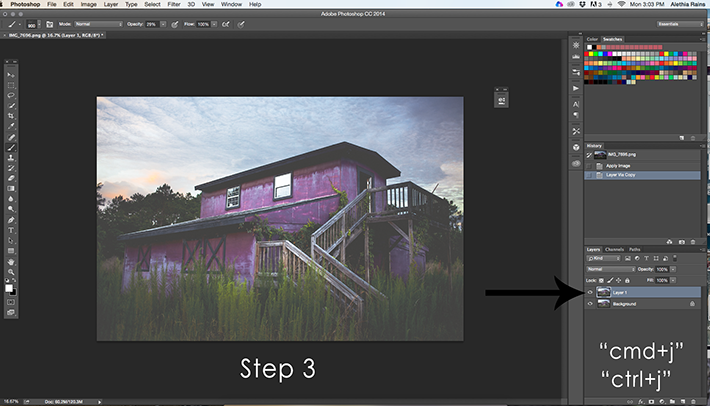The width and height of the screenshot is (710, 406).
Task: Select the Pen tool
Action: coord(11,220)
